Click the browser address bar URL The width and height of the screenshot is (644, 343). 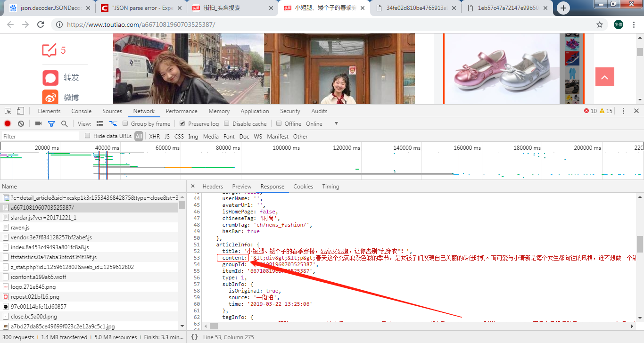[x=141, y=24]
